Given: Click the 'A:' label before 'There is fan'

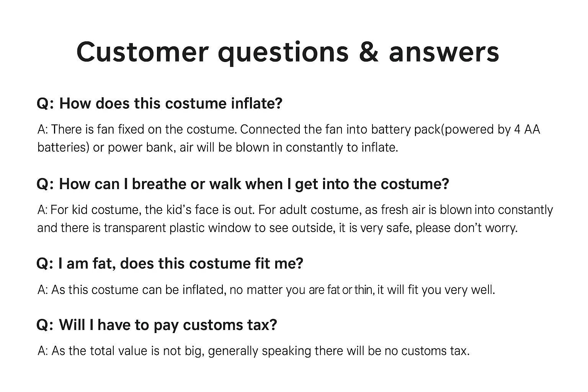Looking at the screenshot, I should point(42,129).
